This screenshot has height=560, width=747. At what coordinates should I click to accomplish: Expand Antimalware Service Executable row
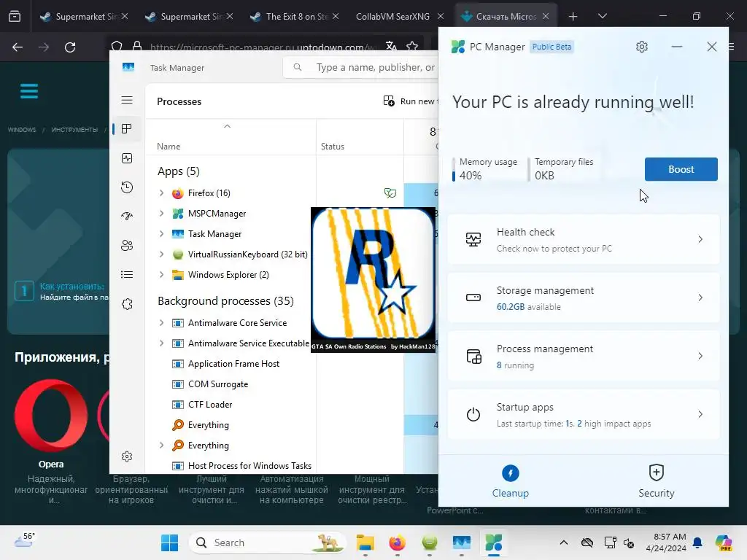click(x=161, y=343)
